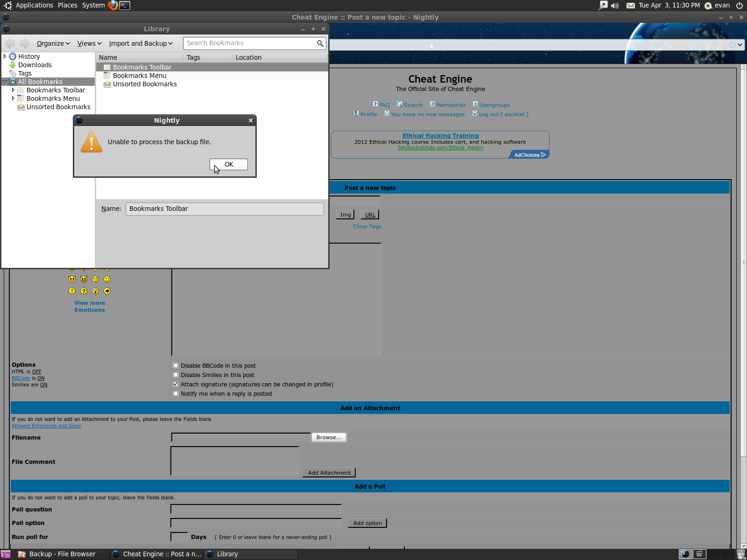Open the Import and Backup dropdown
The image size is (747, 560).
[141, 43]
